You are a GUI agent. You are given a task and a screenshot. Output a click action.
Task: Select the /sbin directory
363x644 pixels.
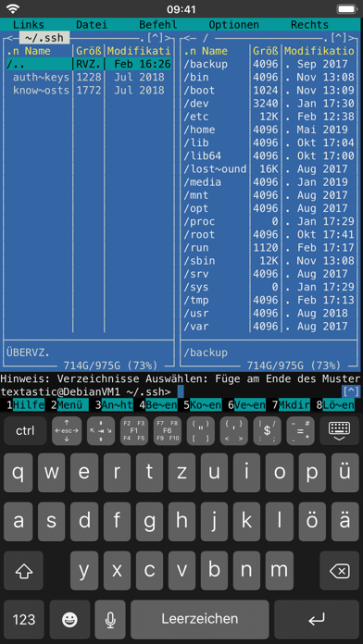[x=199, y=261]
